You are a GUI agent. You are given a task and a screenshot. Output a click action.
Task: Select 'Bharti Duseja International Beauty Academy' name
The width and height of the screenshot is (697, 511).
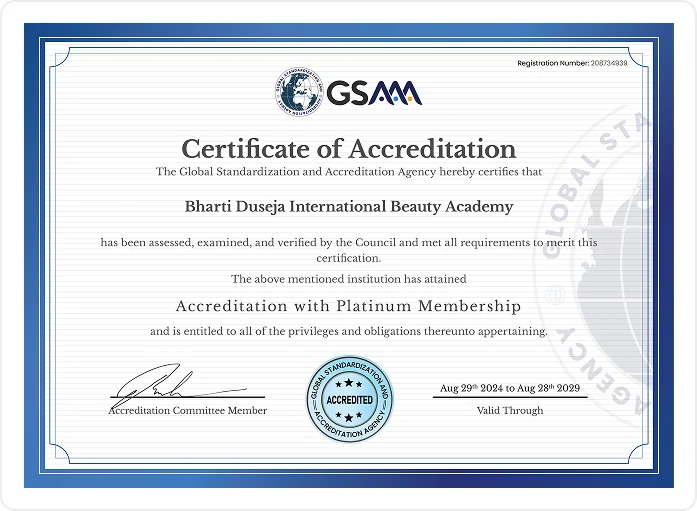349,207
